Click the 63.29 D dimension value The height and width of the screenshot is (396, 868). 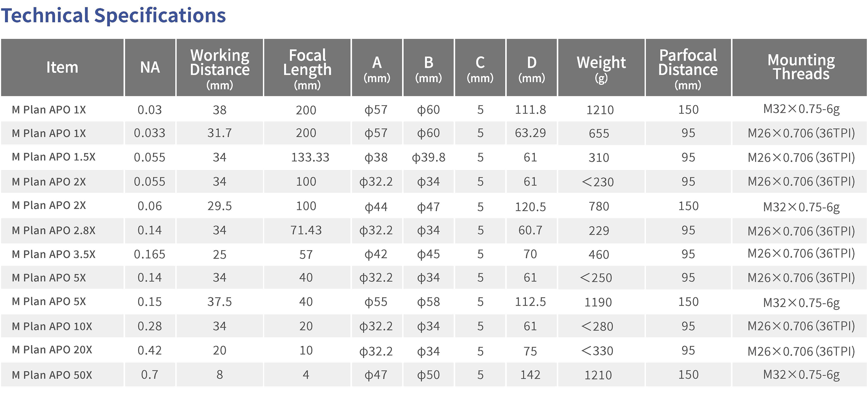(x=530, y=133)
